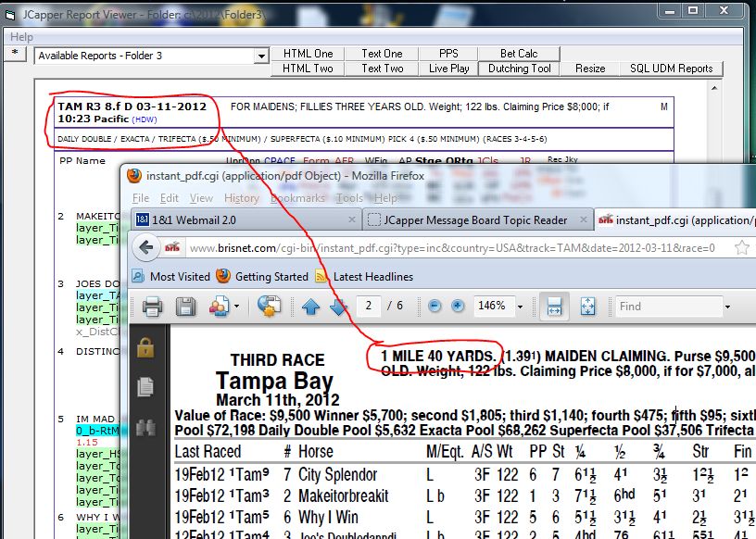Screen dimensions: 756x539
Task: Click the THIRD RACE heading in PDF
Action: pos(277,359)
